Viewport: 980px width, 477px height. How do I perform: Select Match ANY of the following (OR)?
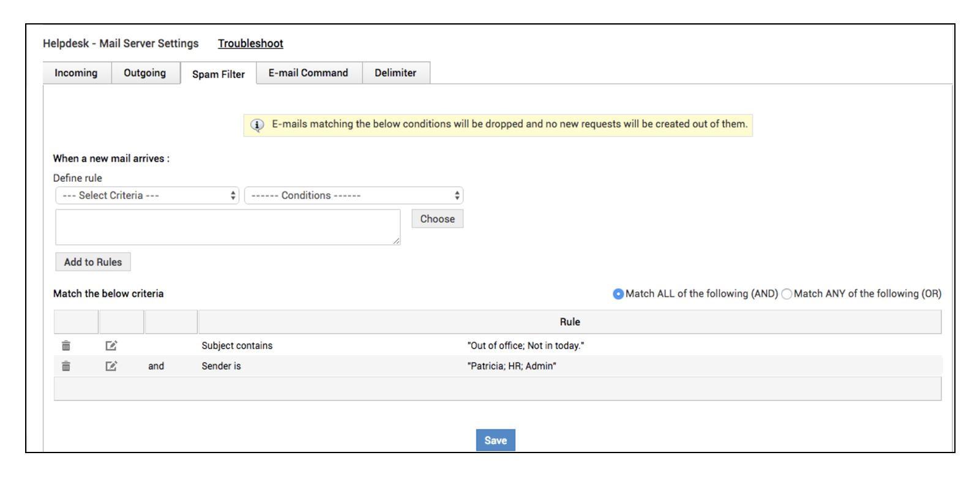[787, 294]
